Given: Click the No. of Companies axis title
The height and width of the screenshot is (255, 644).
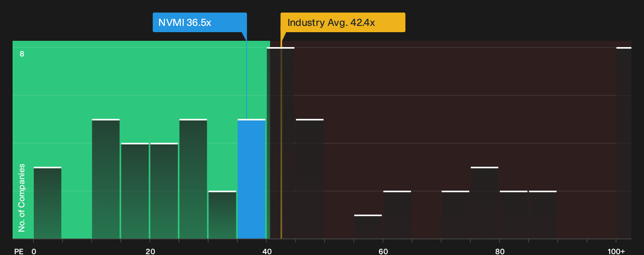Looking at the screenshot, I should point(22,198).
